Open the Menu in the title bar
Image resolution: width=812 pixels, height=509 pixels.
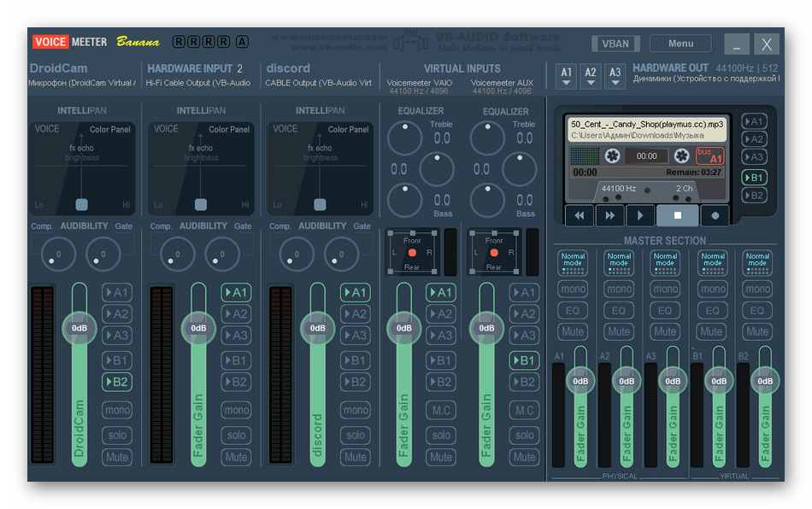pos(680,44)
